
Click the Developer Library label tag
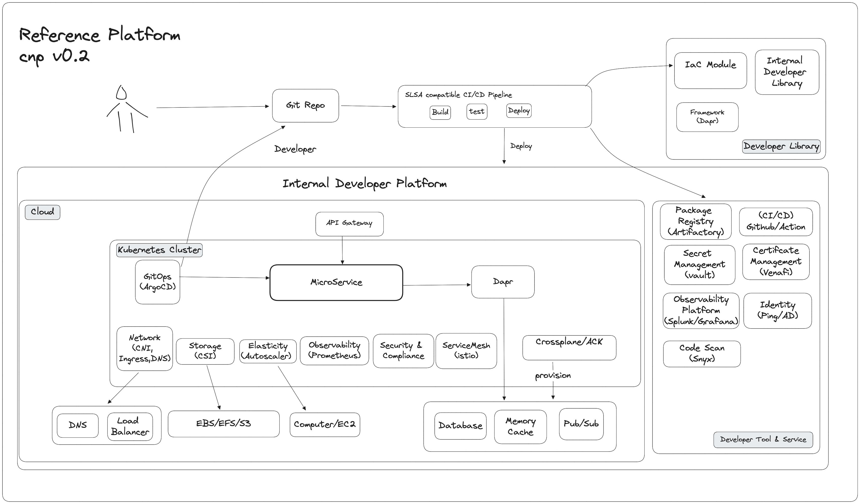click(x=781, y=146)
